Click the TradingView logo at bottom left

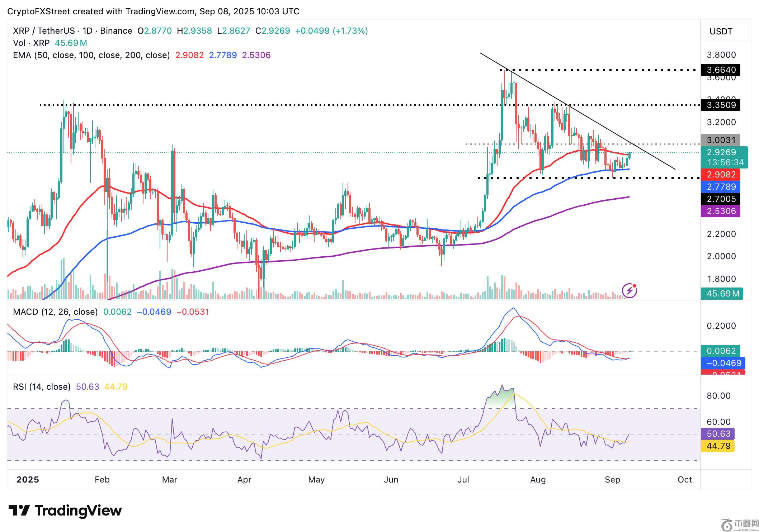tap(65, 510)
